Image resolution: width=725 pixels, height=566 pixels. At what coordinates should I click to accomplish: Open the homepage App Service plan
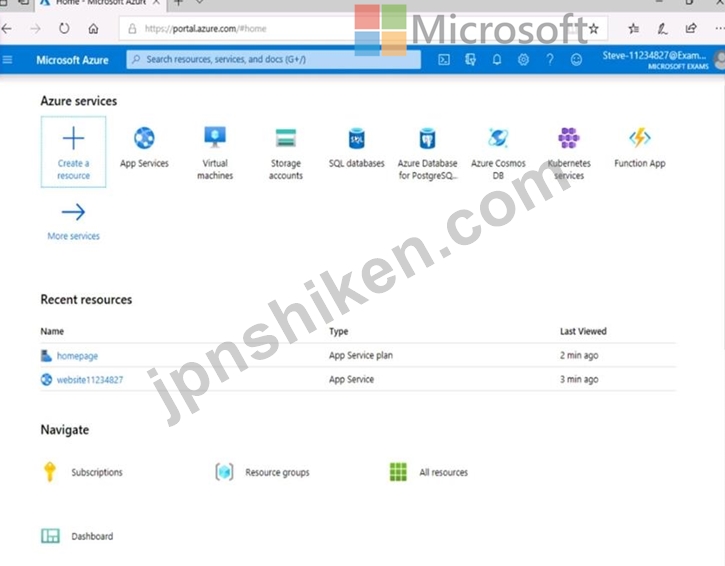[x=77, y=356]
